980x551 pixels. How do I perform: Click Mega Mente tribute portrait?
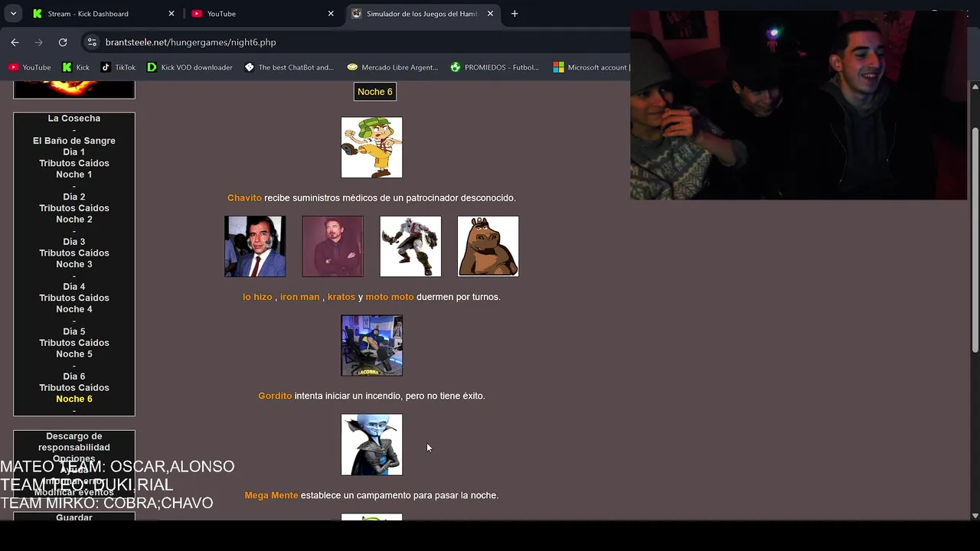click(371, 445)
